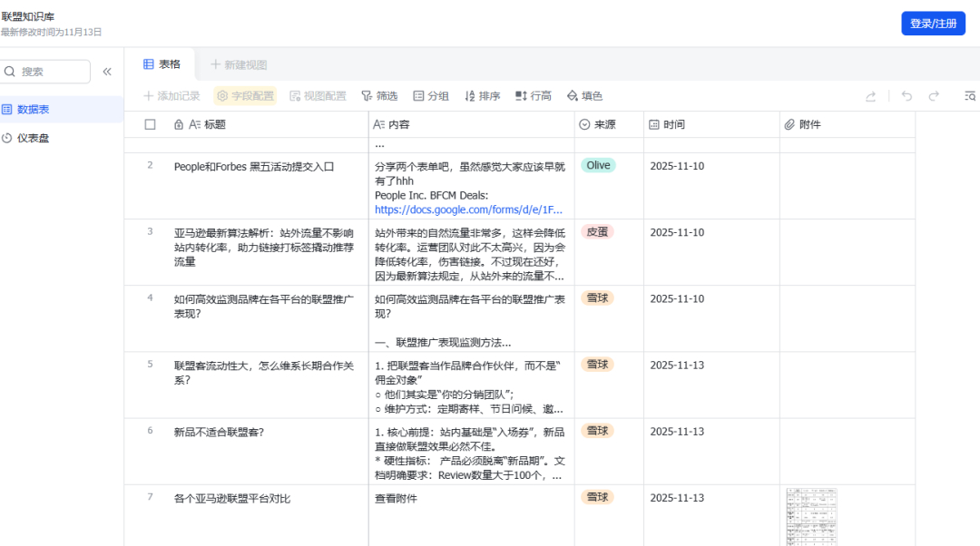Click the 登录/注册 button
This screenshot has width=980, height=546.
(x=933, y=24)
